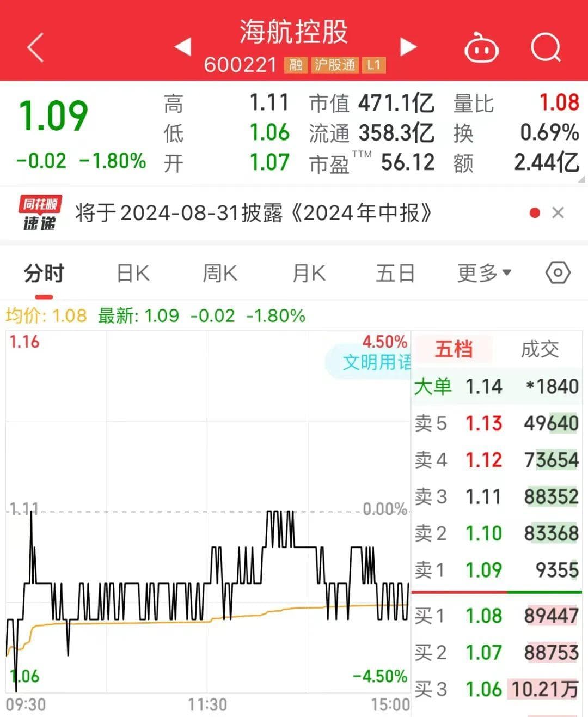Image resolution: width=588 pixels, height=717 pixels.
Task: Select the 买2 1.07 order row
Action: pos(496,652)
